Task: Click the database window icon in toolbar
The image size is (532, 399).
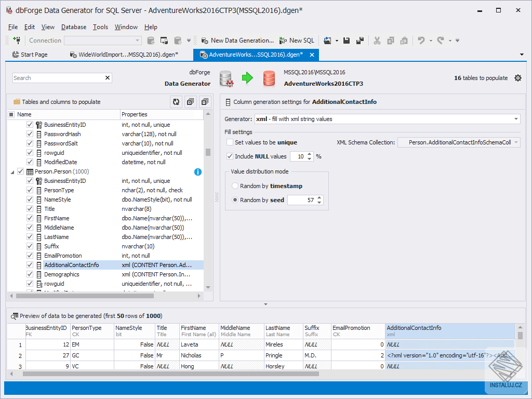Action: [164, 41]
